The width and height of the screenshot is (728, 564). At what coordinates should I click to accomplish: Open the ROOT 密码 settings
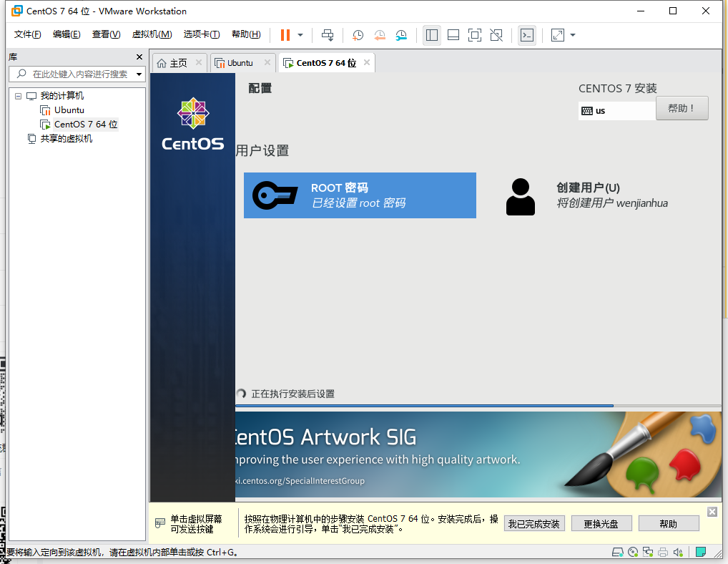[x=360, y=195]
